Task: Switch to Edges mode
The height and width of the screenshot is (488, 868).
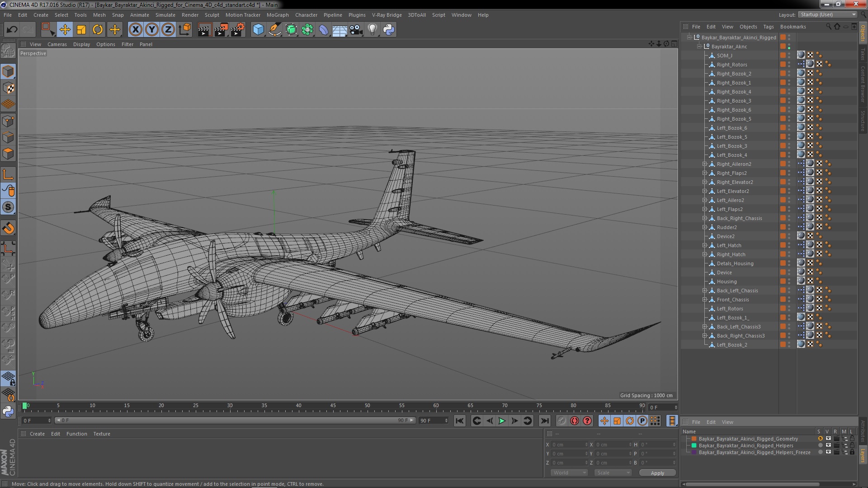Action: pyautogui.click(x=8, y=137)
